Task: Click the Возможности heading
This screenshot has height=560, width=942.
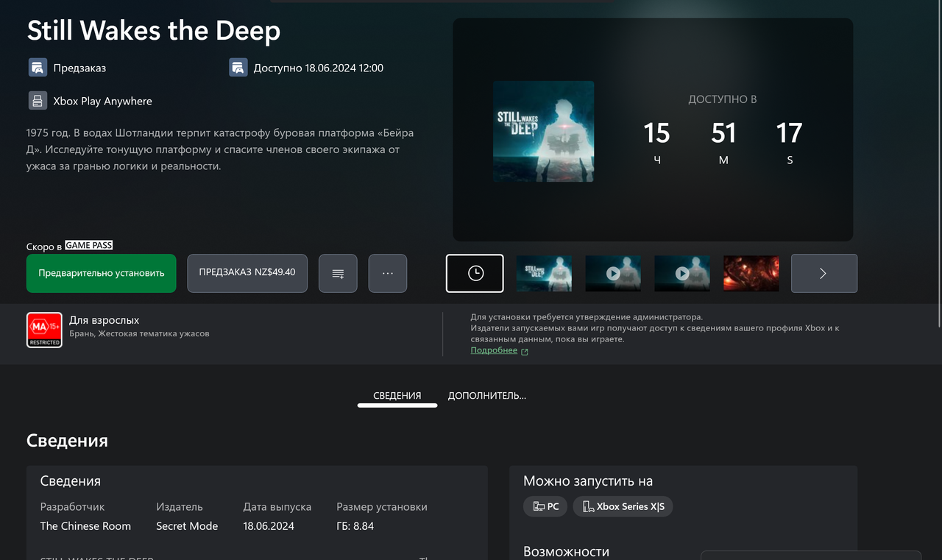Action: coord(566,552)
